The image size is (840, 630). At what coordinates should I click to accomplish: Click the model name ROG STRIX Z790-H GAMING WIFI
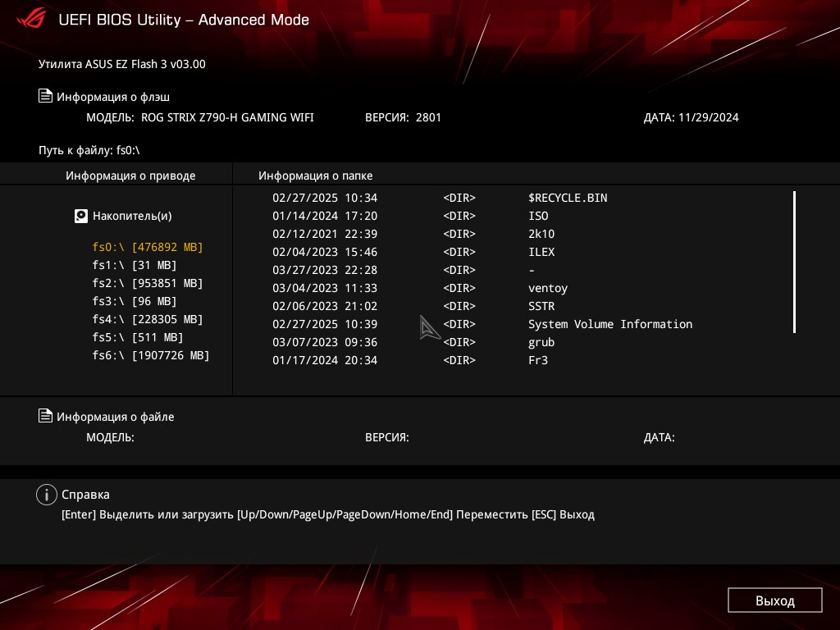[227, 117]
